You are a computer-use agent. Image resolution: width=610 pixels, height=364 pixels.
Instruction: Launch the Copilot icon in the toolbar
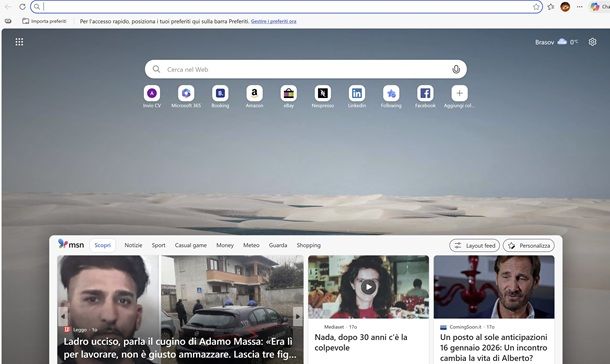[x=595, y=7]
